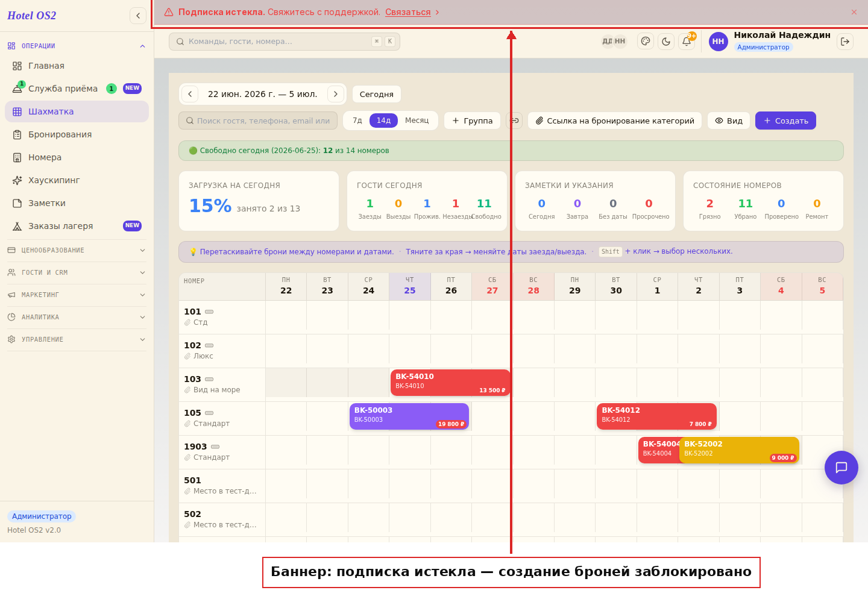The height and width of the screenshot is (602, 868).
Task: Go to next date range
Action: click(x=336, y=94)
